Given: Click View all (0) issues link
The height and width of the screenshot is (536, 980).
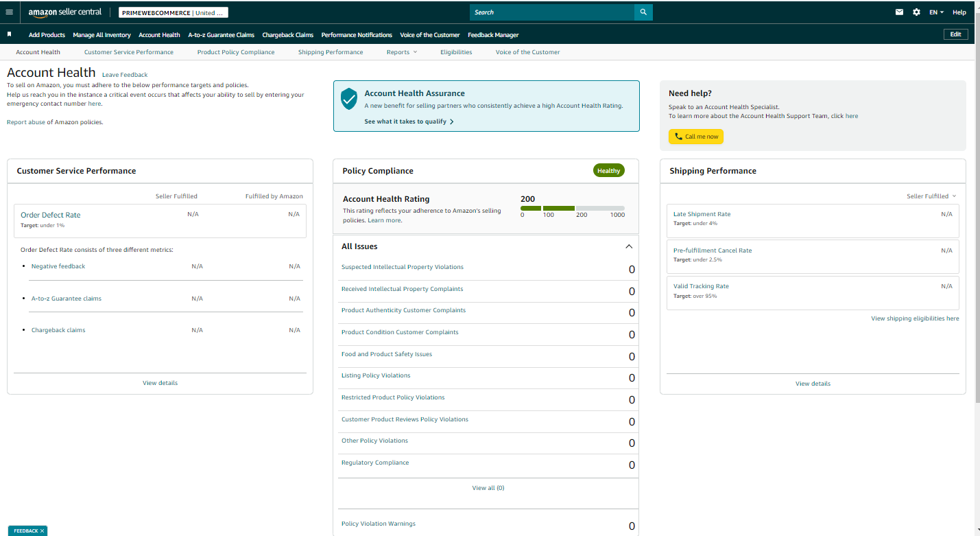Looking at the screenshot, I should pyautogui.click(x=488, y=488).
